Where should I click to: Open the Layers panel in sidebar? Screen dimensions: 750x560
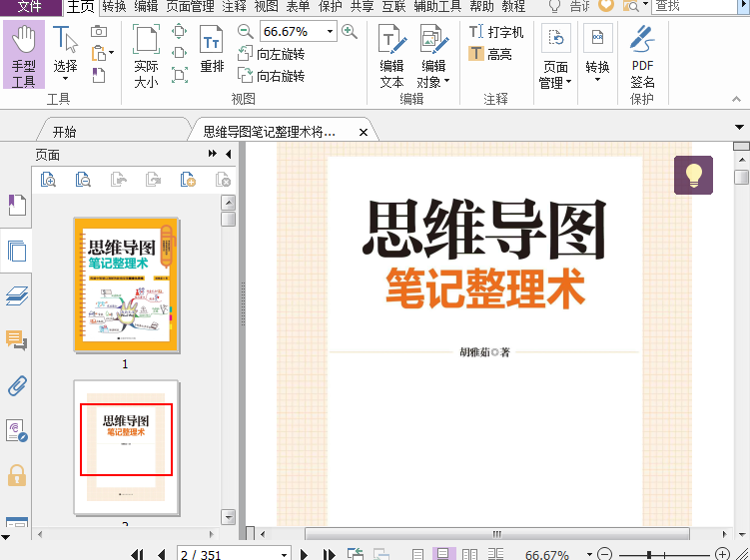pyautogui.click(x=17, y=295)
